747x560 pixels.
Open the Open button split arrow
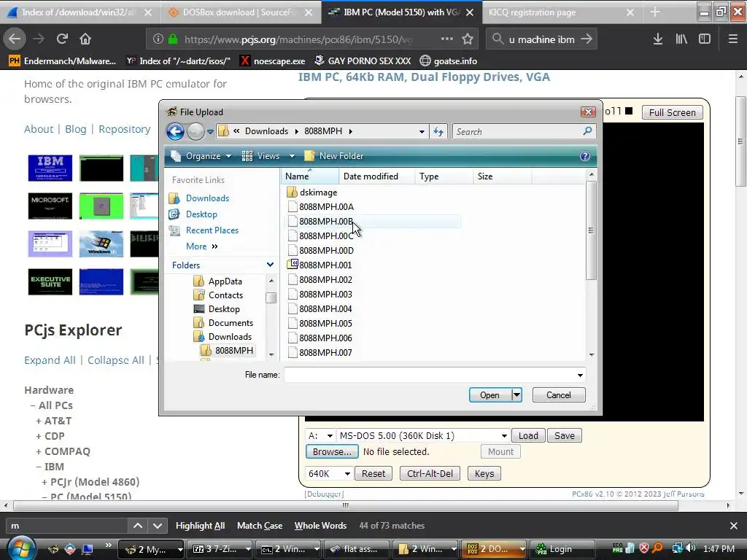pyautogui.click(x=516, y=394)
